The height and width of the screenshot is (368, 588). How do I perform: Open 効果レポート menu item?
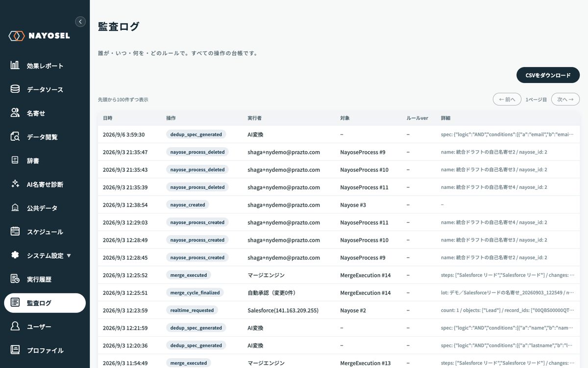(x=45, y=66)
